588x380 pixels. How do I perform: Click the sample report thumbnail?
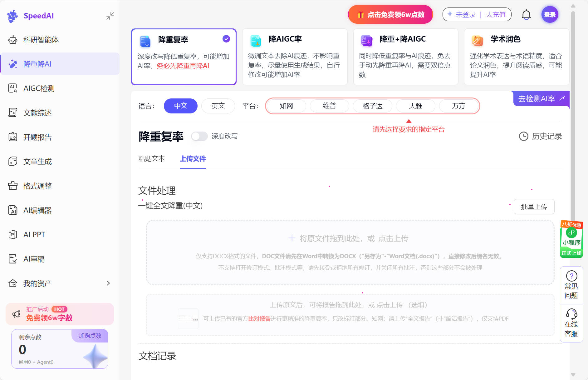[188, 319]
